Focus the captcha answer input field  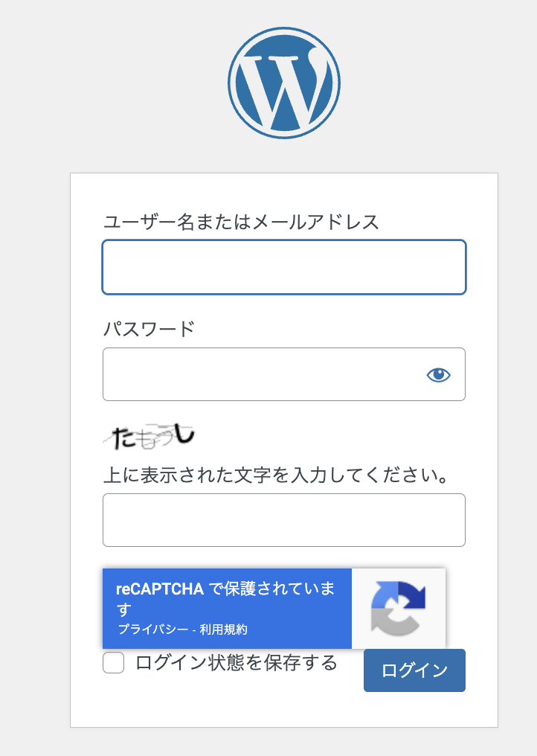(284, 519)
